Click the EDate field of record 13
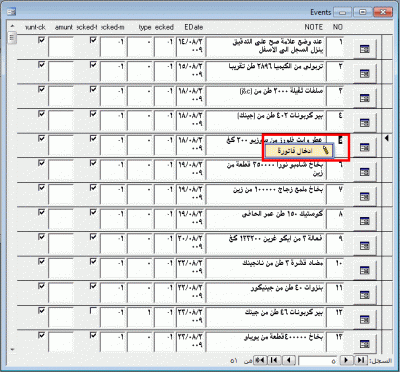Viewport: 400px width, 372px height. (190, 341)
